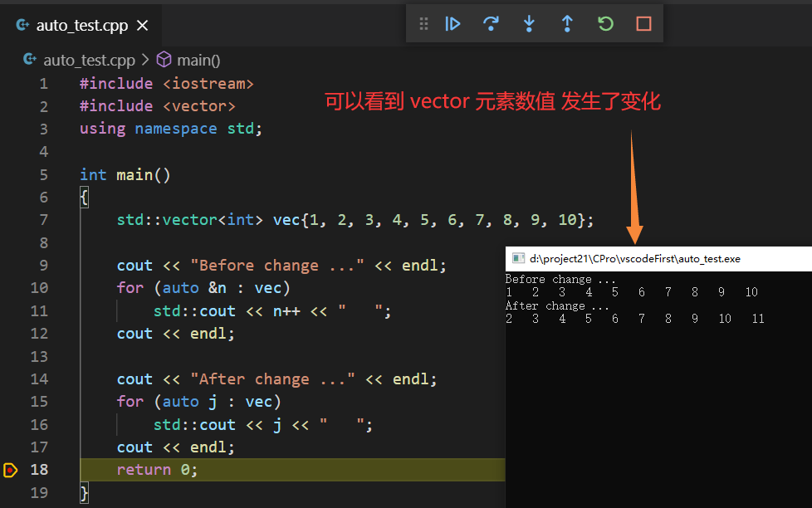Viewport: 812px width, 508px height.
Task: Click main() in the breadcrumb
Action: (x=199, y=60)
